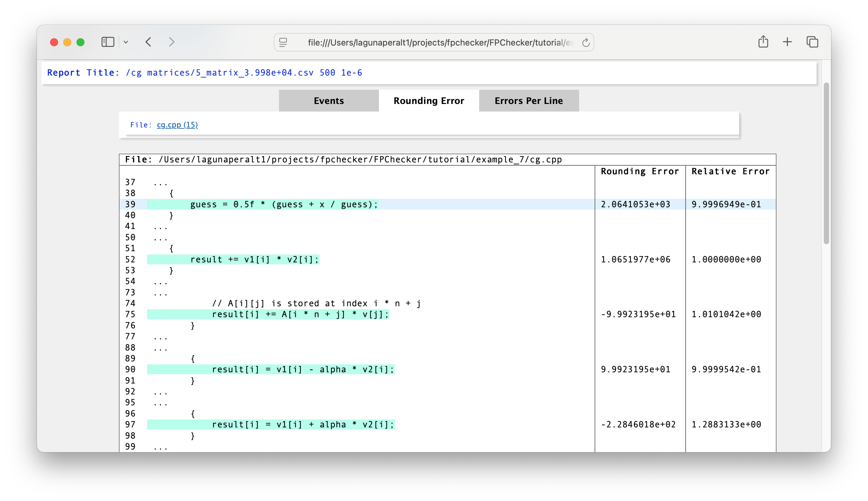This screenshot has width=868, height=501.
Task: Click the green full-screen window button
Action: 80,42
